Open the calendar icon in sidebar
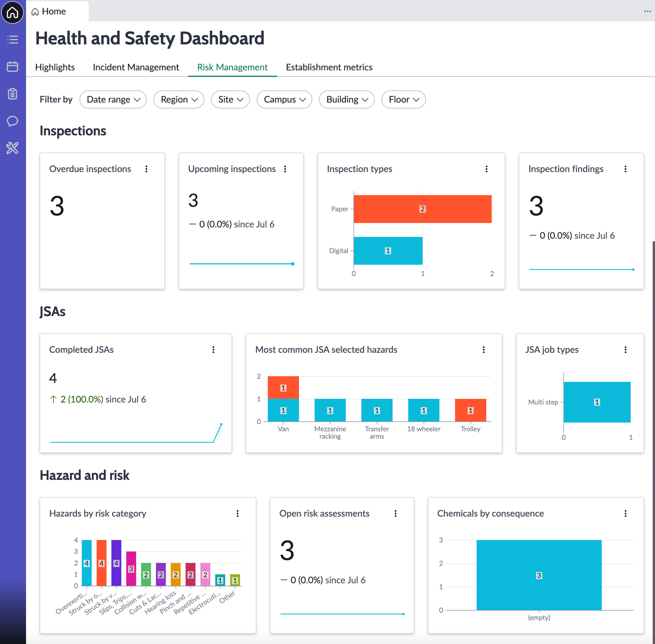655x644 pixels. [13, 67]
